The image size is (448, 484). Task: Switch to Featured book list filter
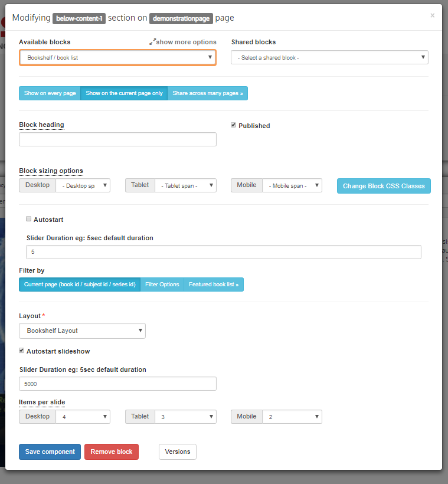click(214, 284)
